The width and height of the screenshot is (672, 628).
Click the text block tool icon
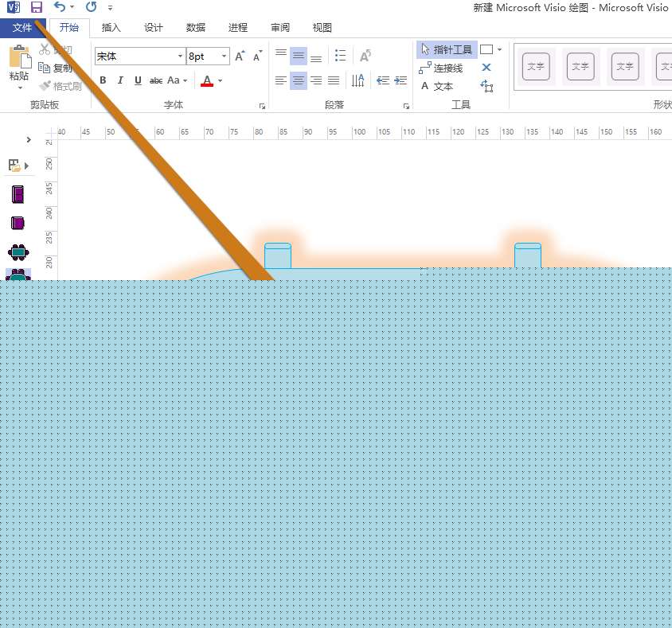pos(486,86)
